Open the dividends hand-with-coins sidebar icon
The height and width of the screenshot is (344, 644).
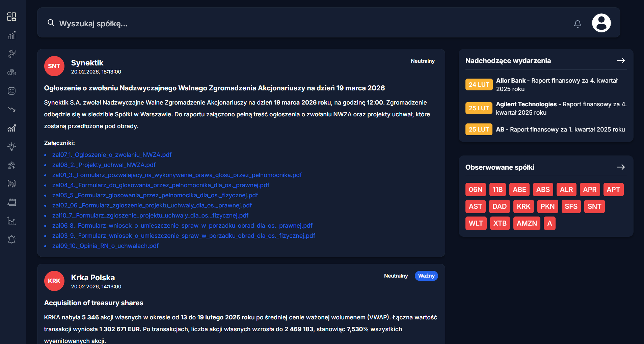pyautogui.click(x=11, y=53)
